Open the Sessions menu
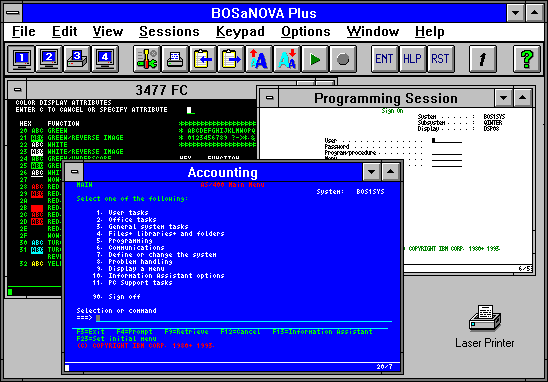This screenshot has height=382, width=548. tap(169, 31)
